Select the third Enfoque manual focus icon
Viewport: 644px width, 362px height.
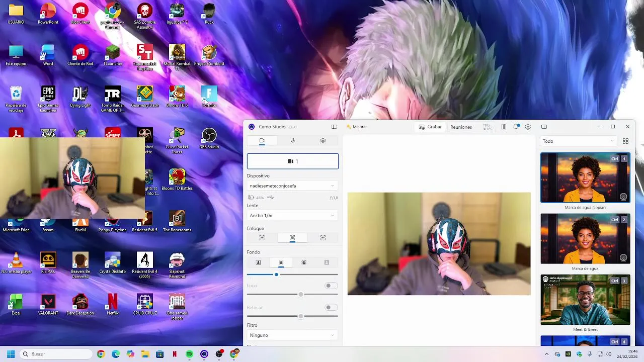(x=323, y=237)
